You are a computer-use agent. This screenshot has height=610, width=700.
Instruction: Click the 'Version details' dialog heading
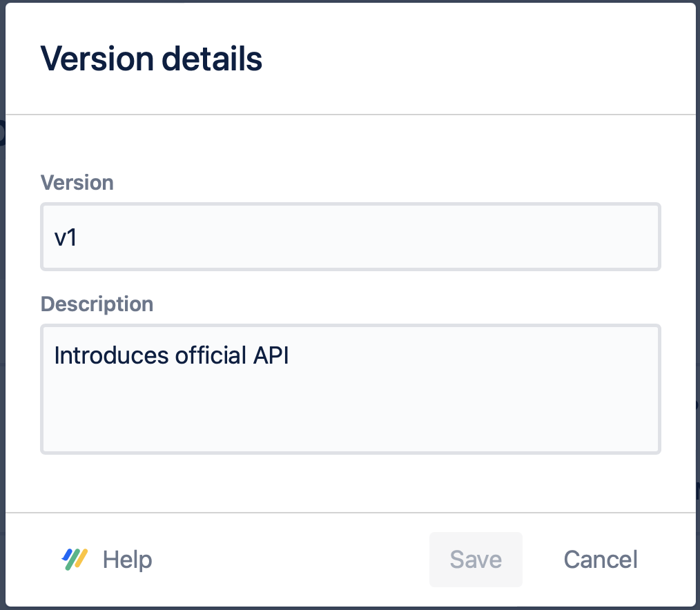point(151,59)
